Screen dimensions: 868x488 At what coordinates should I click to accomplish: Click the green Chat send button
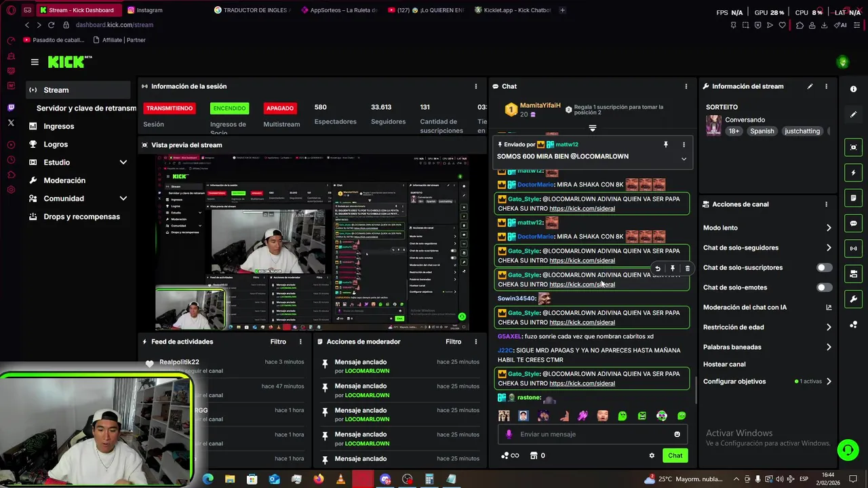point(675,455)
